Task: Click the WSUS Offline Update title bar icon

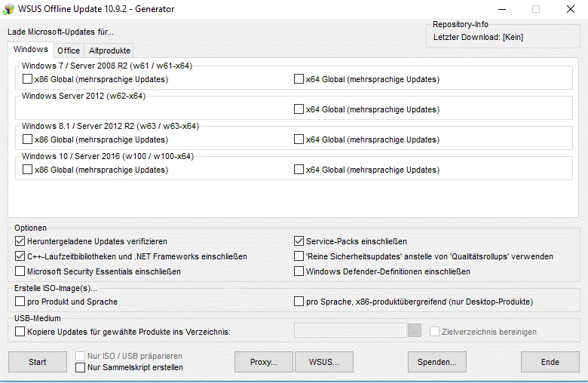Action: [9, 9]
